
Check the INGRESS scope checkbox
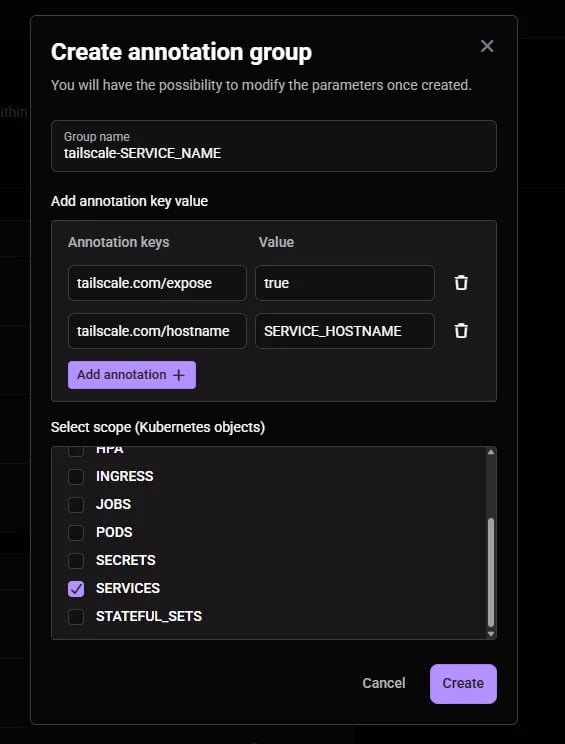point(76,476)
